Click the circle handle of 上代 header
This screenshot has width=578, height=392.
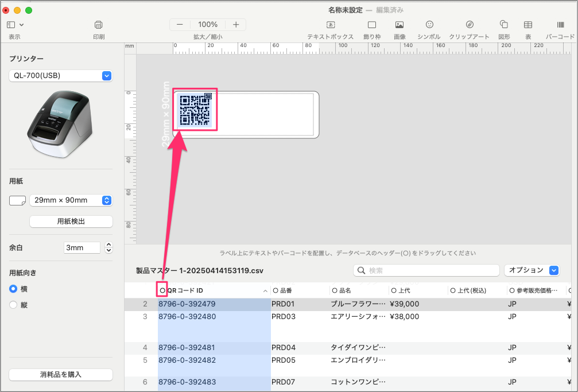click(x=394, y=290)
